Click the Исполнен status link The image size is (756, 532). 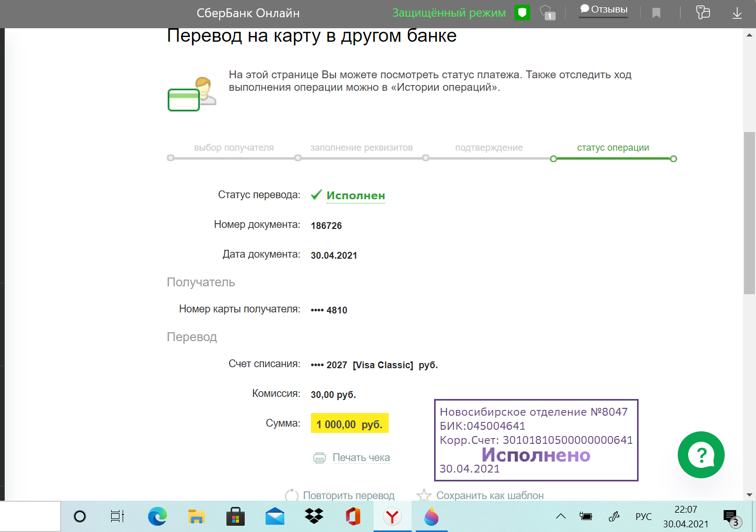click(x=355, y=196)
